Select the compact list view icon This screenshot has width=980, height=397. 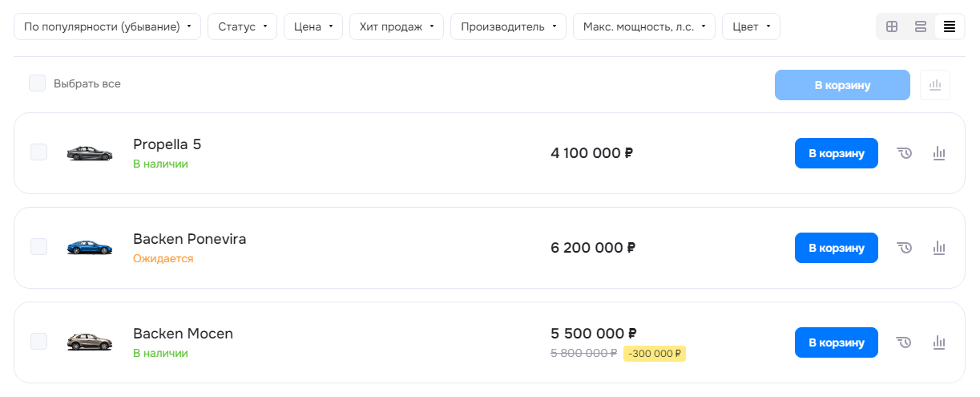[950, 26]
